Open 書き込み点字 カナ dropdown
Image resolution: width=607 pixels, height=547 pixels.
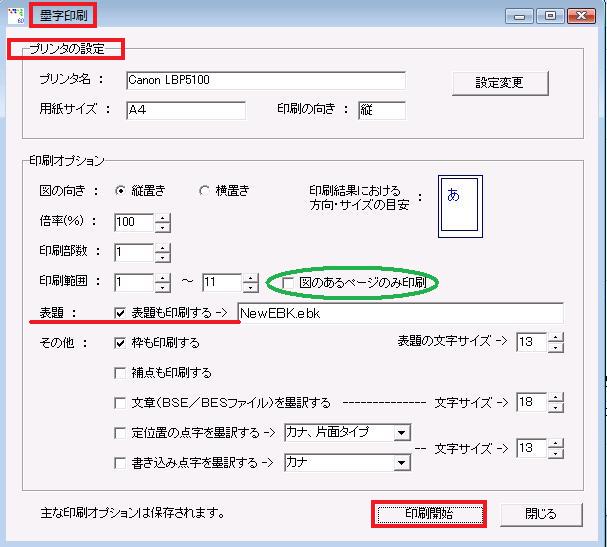click(401, 463)
